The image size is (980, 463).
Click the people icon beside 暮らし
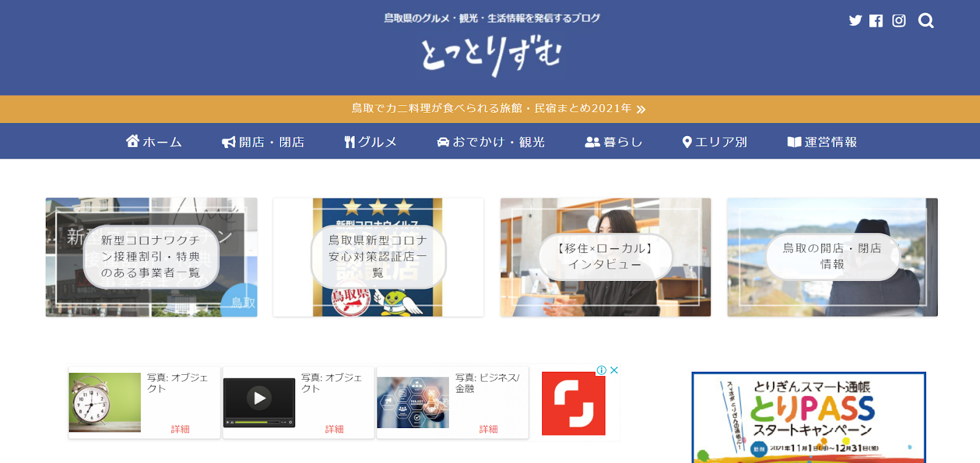[x=592, y=142]
